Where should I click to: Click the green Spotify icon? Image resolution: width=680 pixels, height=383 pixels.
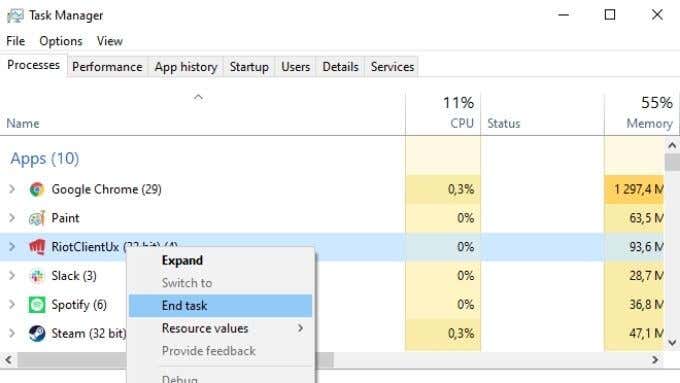(37, 304)
